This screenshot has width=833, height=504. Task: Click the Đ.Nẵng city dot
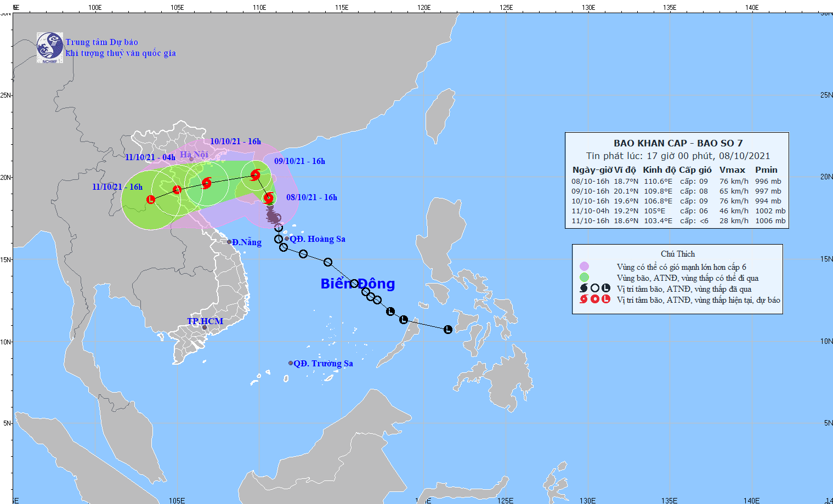pos(229,242)
